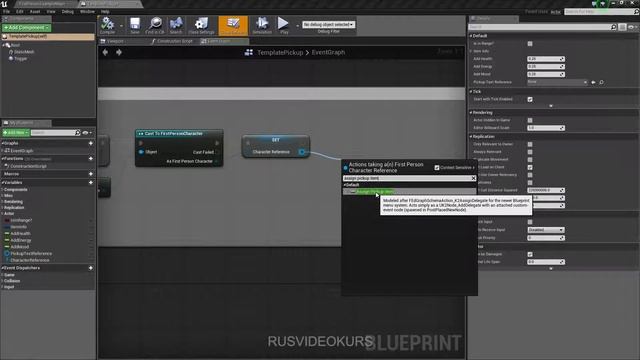The image size is (640, 360).
Task: Toggle Can be Damaged checkbox
Action: [530, 254]
